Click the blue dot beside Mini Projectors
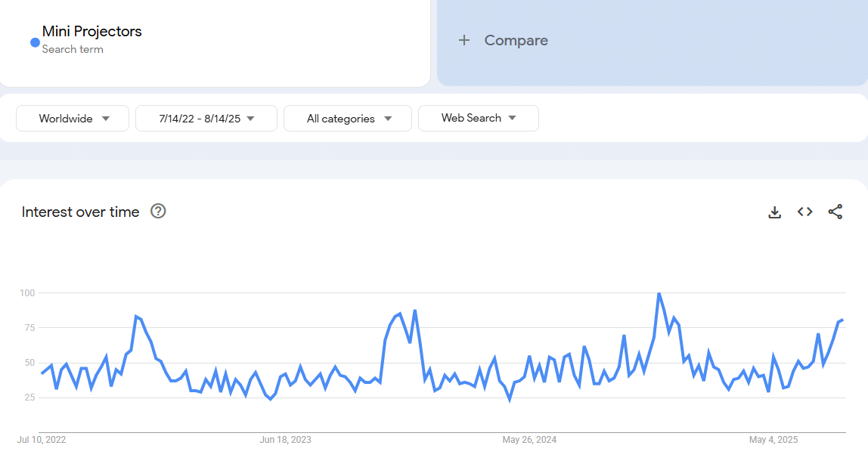Screen dimensions: 868x464 tap(35, 42)
